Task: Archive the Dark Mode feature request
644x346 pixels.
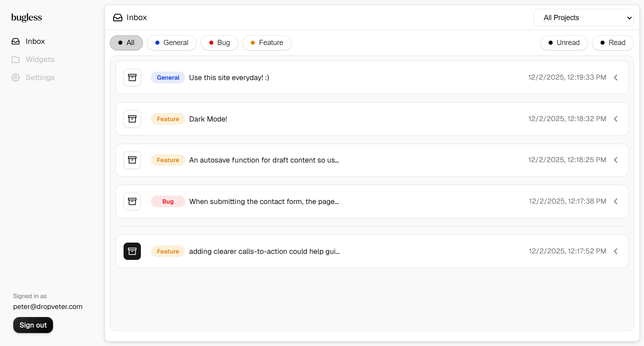Action: pos(132,119)
